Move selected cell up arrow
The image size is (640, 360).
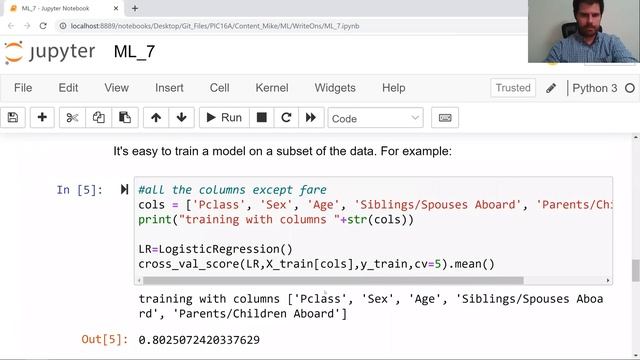(156, 118)
